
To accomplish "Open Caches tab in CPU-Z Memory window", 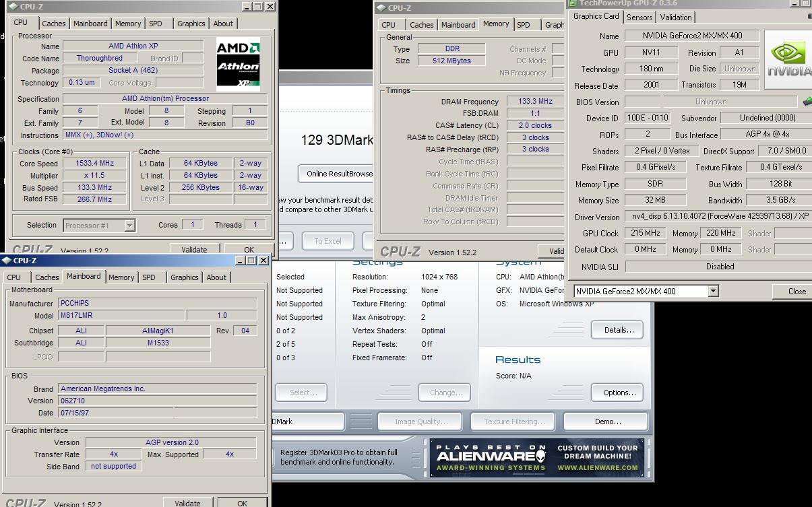I will [x=422, y=25].
